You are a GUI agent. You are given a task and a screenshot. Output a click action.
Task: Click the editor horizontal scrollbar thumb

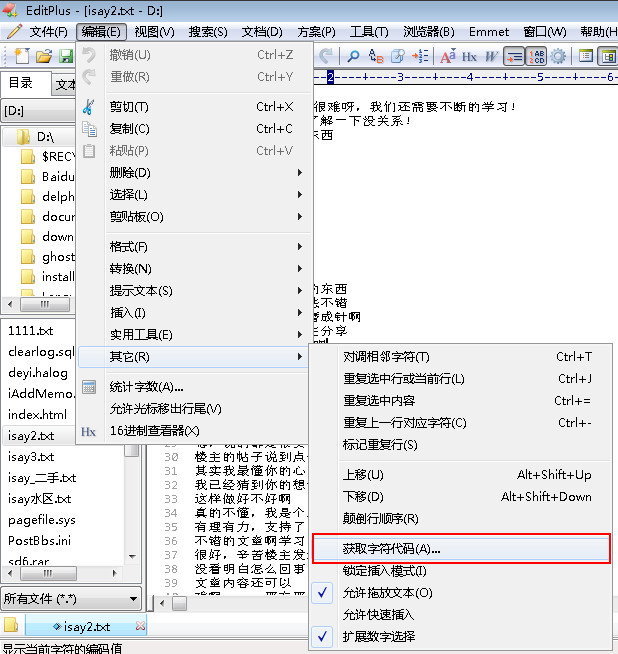point(180,603)
